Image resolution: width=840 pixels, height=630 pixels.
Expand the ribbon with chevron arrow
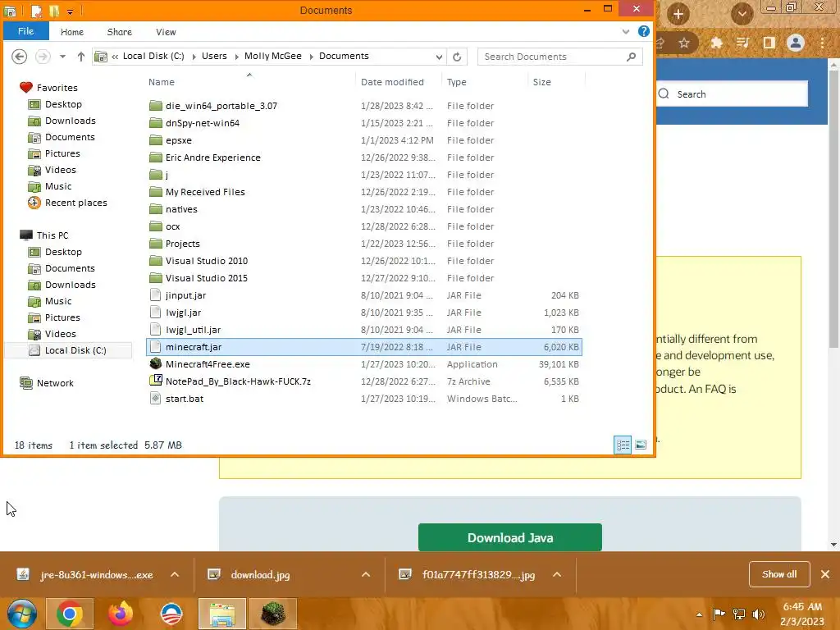626,32
